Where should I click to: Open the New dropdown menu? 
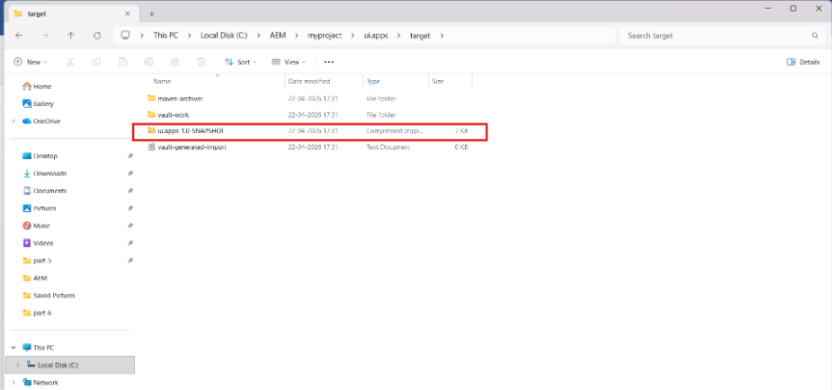point(31,62)
